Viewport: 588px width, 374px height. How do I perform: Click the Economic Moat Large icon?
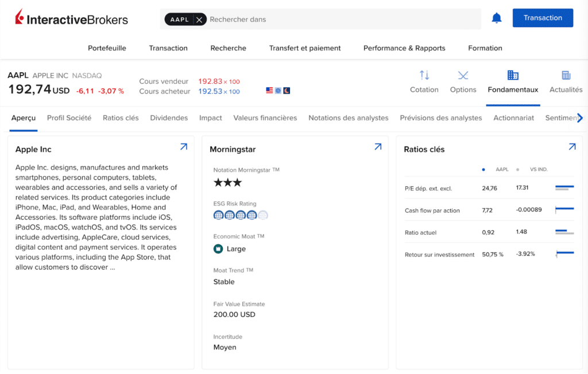tap(218, 249)
